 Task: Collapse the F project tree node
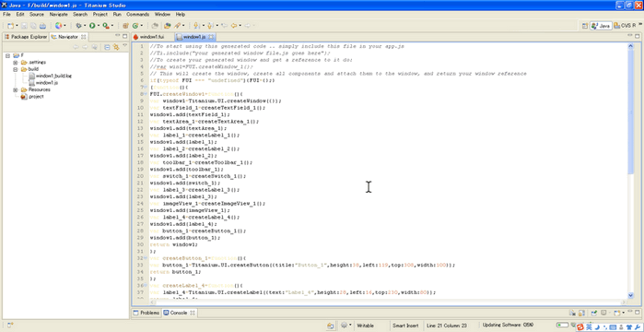click(7, 55)
